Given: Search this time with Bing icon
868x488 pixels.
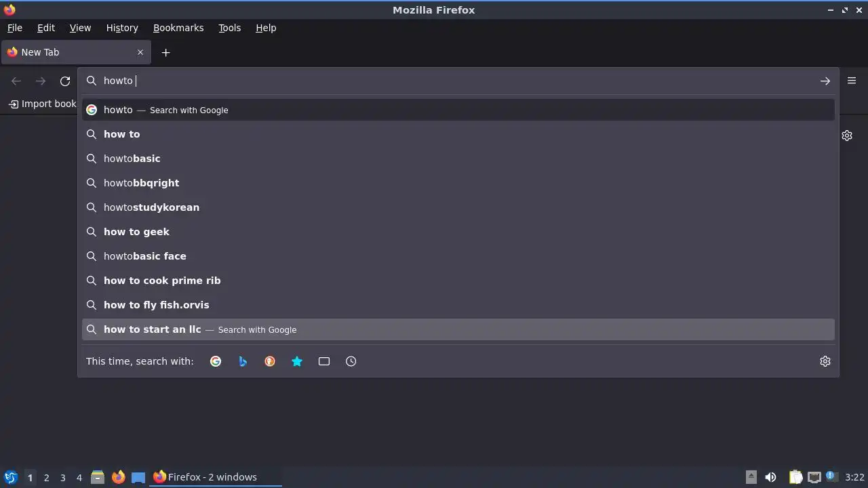Looking at the screenshot, I should point(243,361).
